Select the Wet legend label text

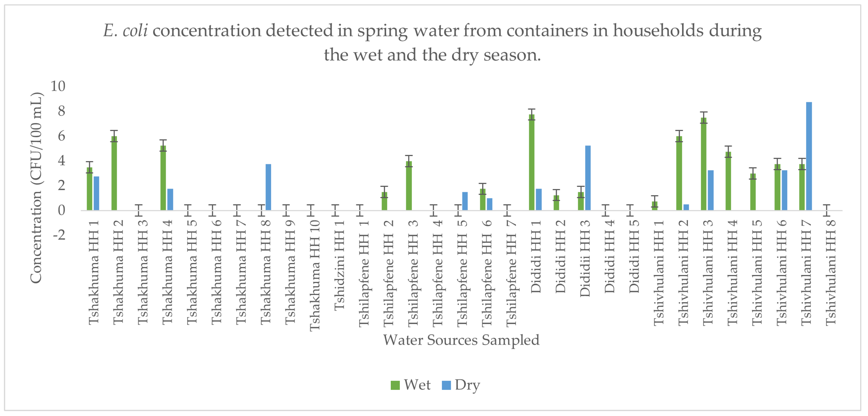(x=417, y=385)
